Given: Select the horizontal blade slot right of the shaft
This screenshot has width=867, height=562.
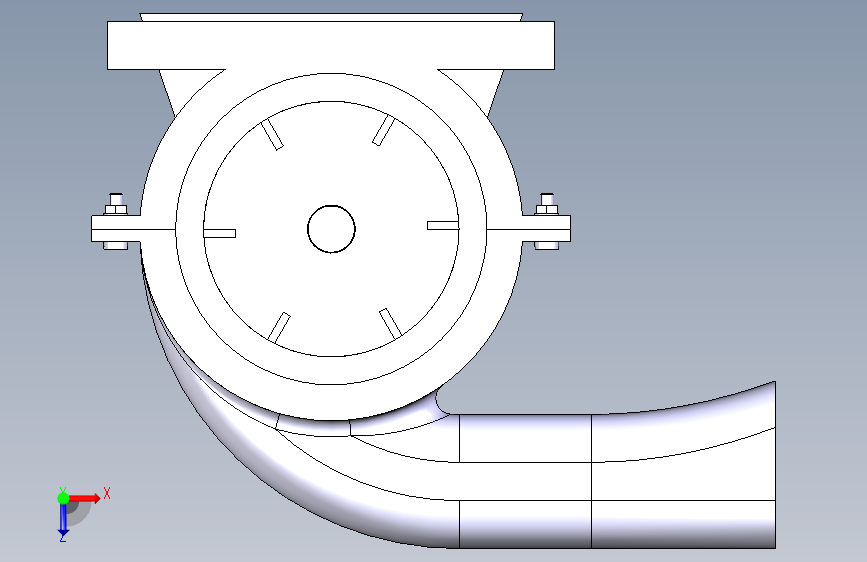Looking at the screenshot, I should pos(443,225).
